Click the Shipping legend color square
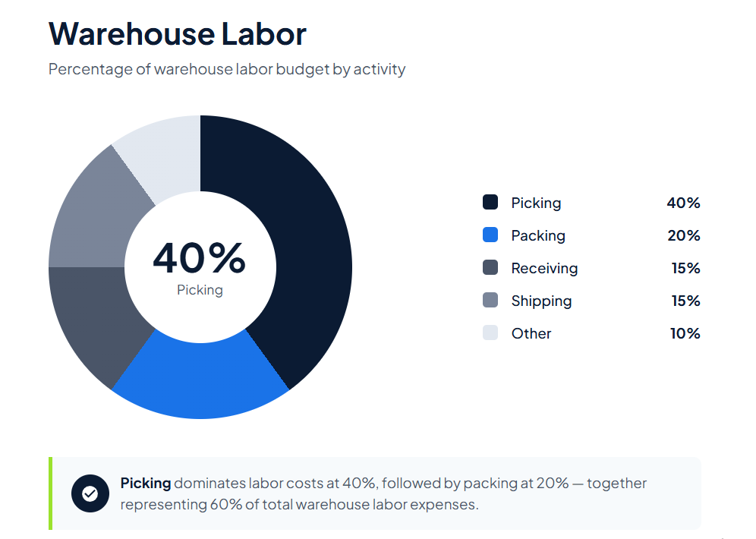Screen dimensions: 756x539 [490, 301]
